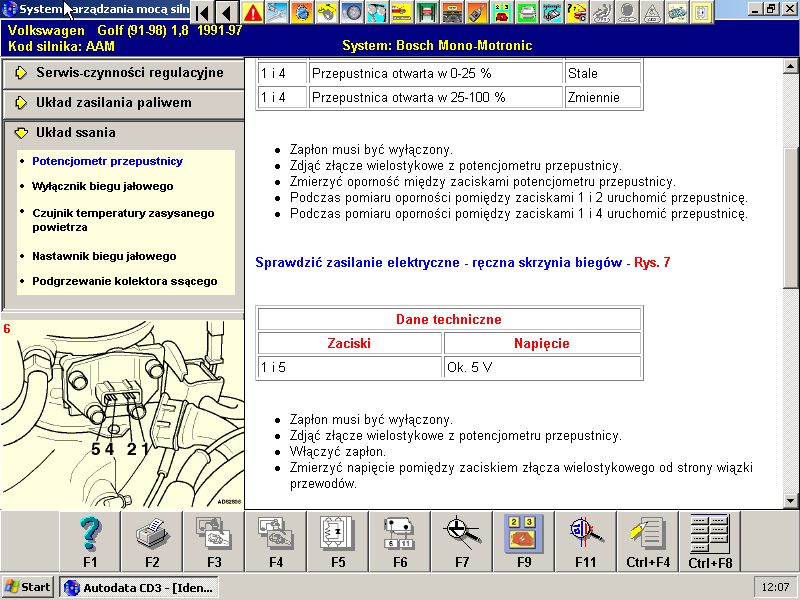
Task: Click the throttle potentiometer diagram thumbnail
Action: point(122,414)
